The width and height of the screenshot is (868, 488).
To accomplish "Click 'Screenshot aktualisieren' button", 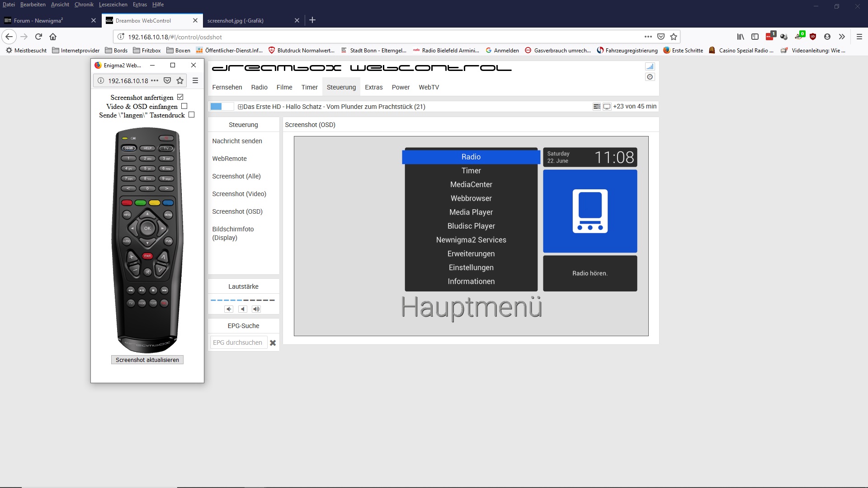I will 147,360.
